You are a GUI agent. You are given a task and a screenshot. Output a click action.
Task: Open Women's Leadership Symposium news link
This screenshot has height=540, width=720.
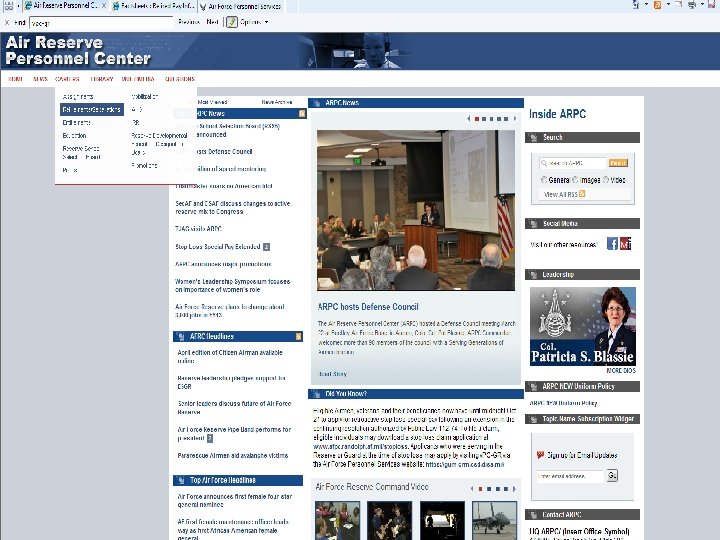232,286
